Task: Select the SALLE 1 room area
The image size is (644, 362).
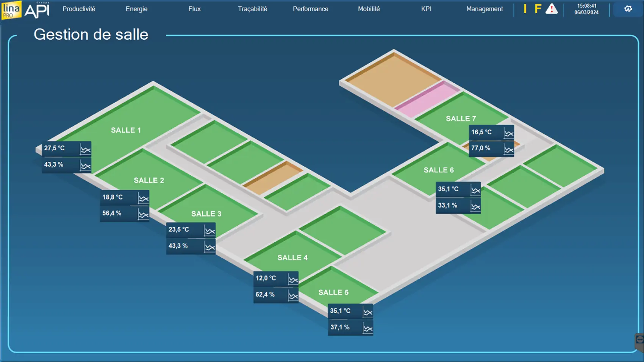Action: [x=126, y=121]
